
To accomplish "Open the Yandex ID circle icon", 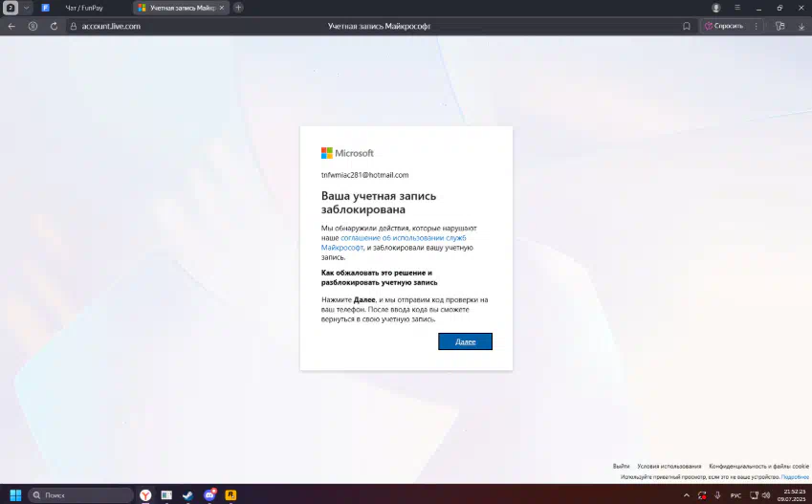I will [x=33, y=26].
